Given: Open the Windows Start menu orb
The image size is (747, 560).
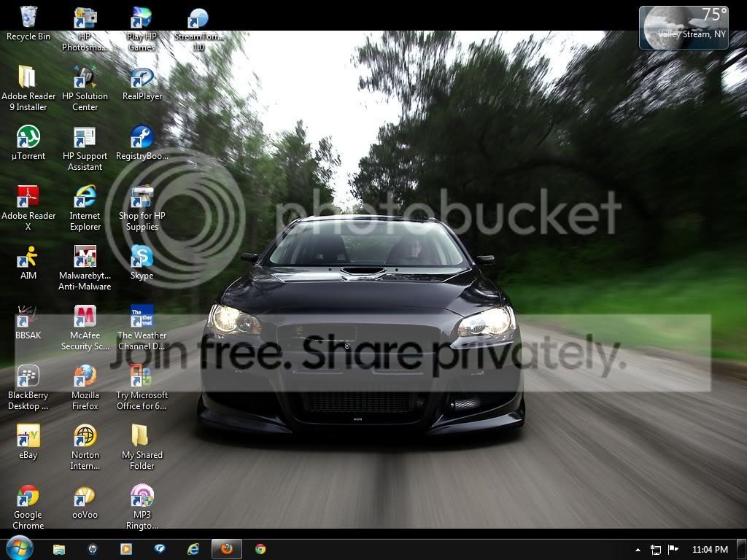Looking at the screenshot, I should click(19, 548).
